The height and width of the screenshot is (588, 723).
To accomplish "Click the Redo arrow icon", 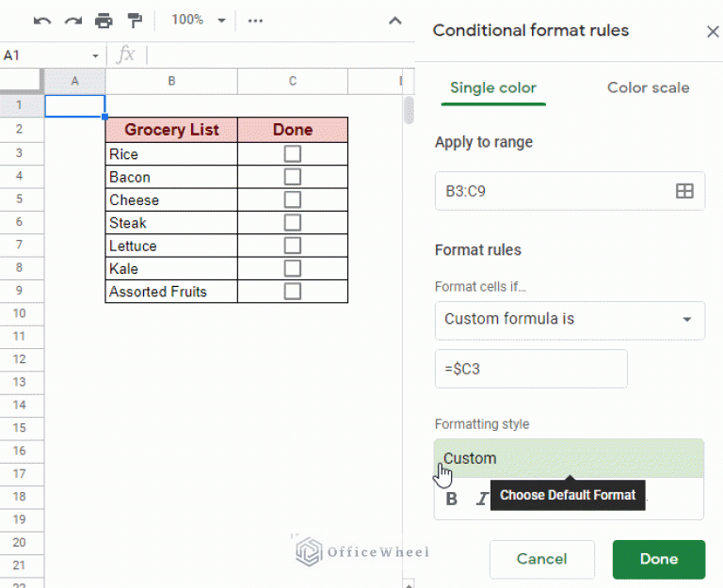I will click(72, 21).
